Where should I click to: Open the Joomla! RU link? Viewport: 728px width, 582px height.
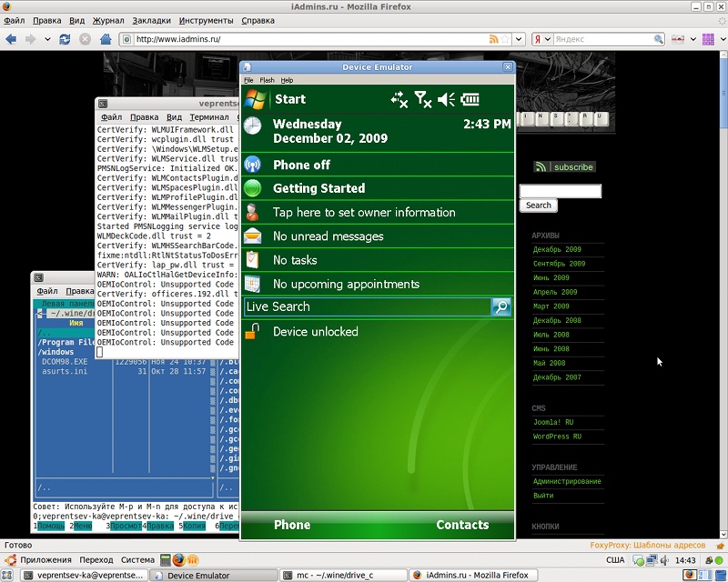[x=553, y=422]
